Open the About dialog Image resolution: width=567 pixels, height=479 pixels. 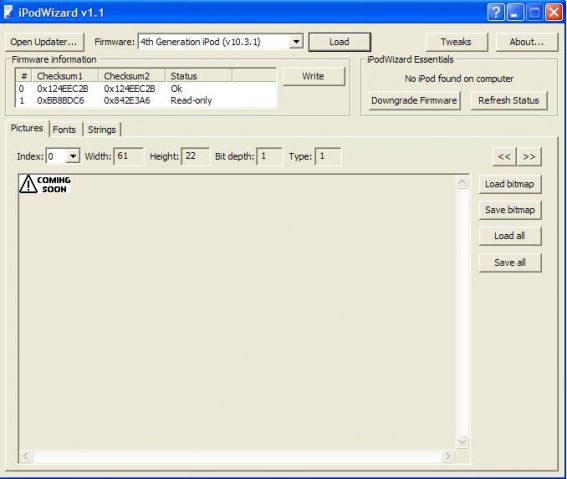(x=526, y=42)
